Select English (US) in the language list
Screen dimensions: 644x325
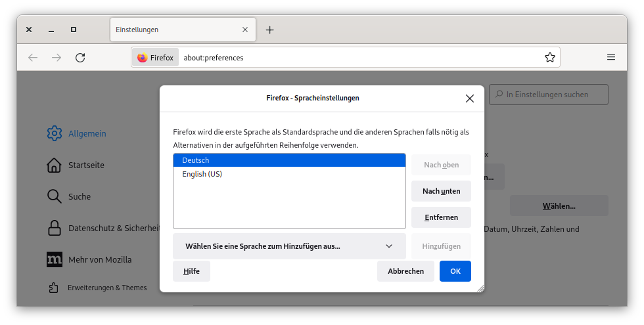(289, 174)
